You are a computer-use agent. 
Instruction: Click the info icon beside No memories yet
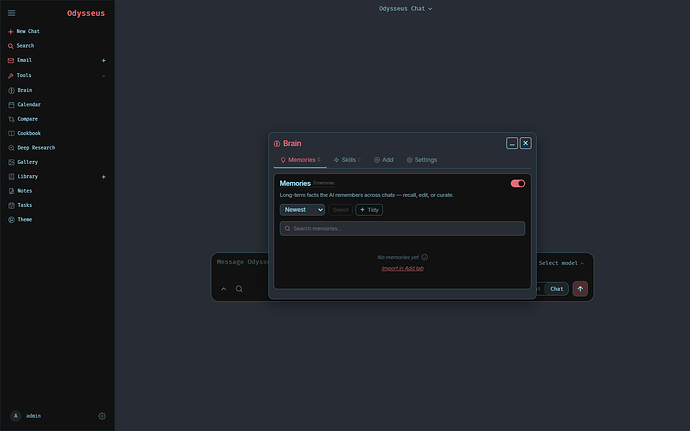(425, 258)
